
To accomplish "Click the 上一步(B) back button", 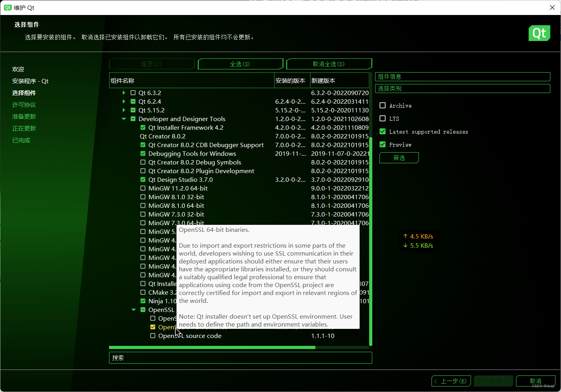I will click(452, 381).
